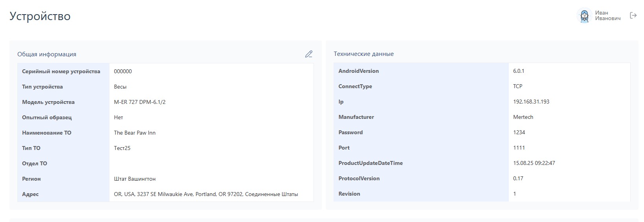This screenshot has height=222, width=644.
Task: Click the Portland address value
Action: 206,194
